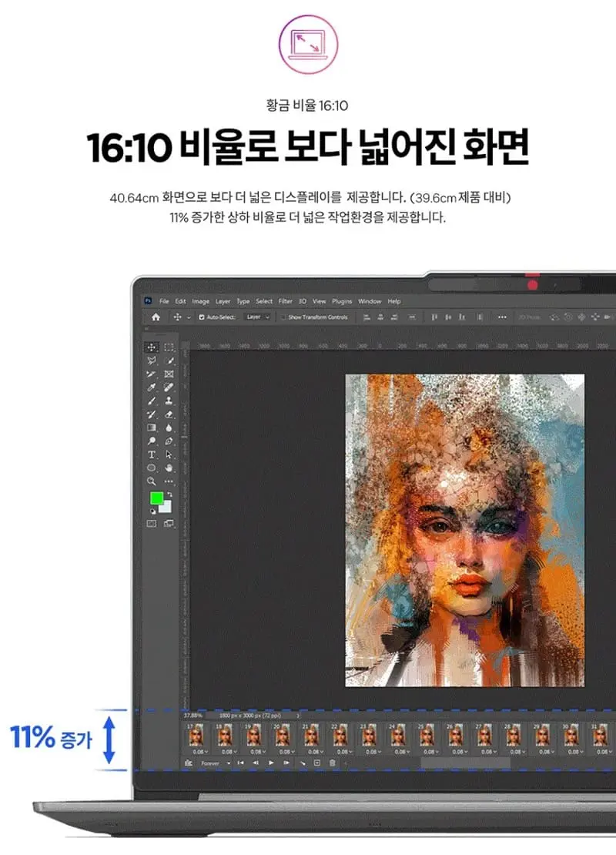
Task: Select frame 19 thumbnail in timeline
Action: [253, 735]
